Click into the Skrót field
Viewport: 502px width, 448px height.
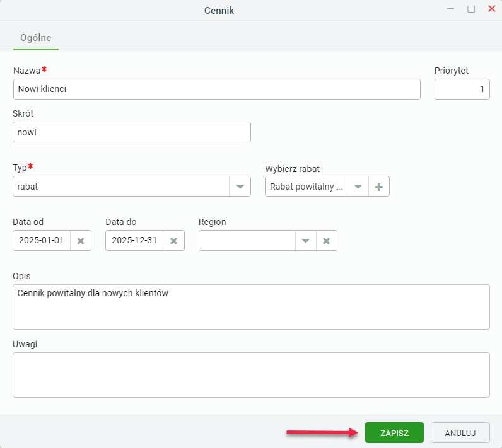pyautogui.click(x=132, y=132)
